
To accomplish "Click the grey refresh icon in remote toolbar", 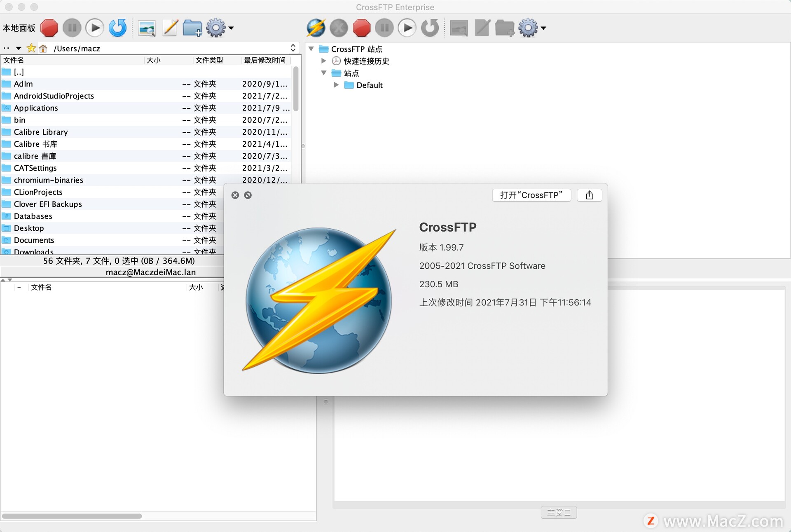I will [x=430, y=28].
